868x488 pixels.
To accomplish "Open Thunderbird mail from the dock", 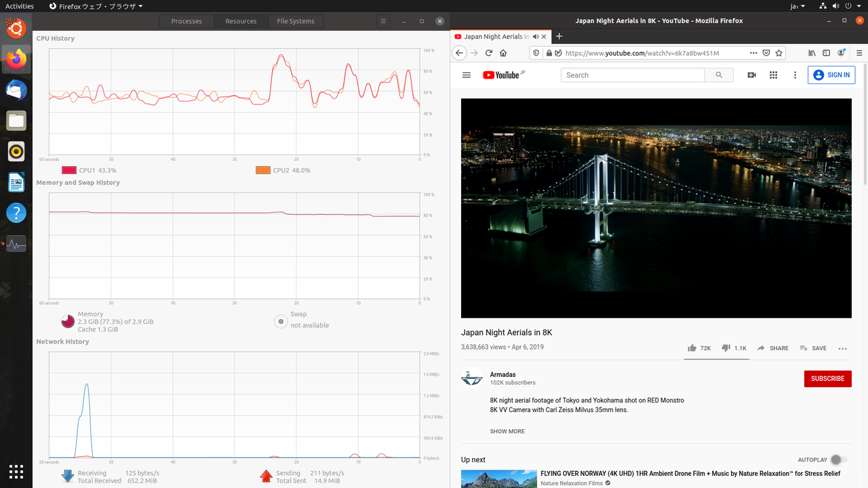I will coord(16,90).
